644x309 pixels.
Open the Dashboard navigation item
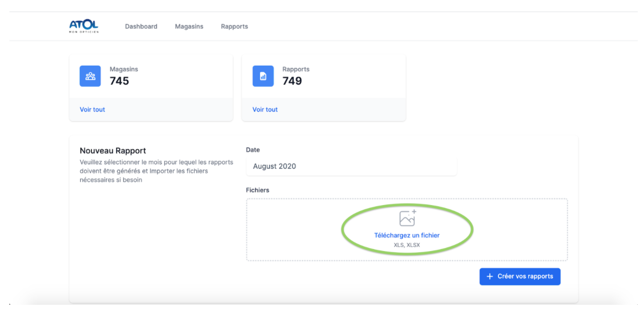pyautogui.click(x=141, y=27)
